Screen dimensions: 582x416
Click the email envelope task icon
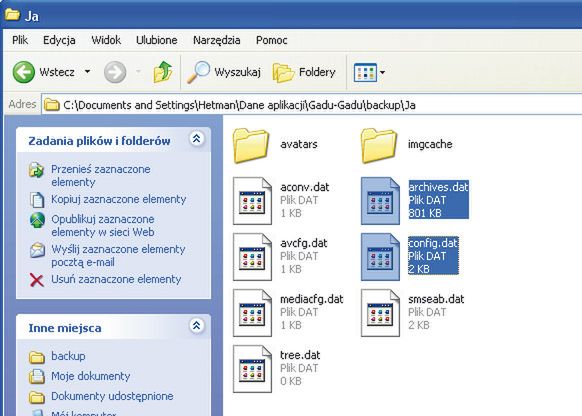coord(37,250)
